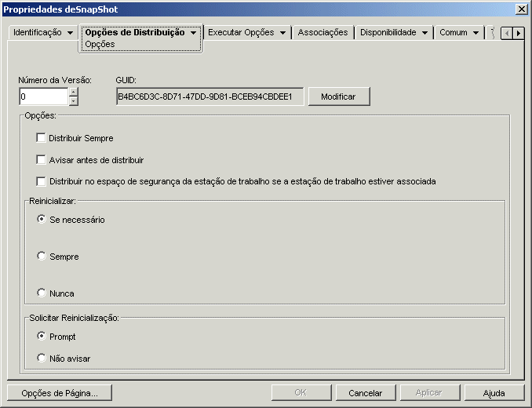
Task: Check Avisar antes de distribuir
Action: (41, 159)
